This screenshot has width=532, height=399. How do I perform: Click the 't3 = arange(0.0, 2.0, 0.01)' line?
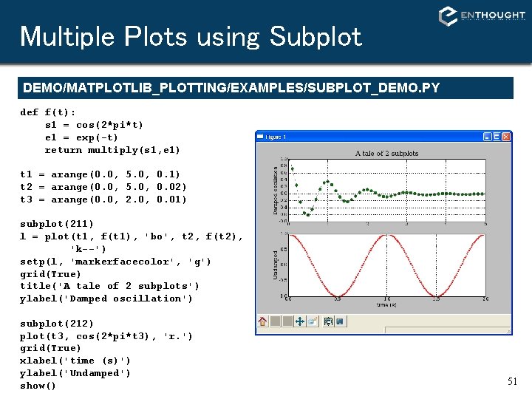click(103, 199)
